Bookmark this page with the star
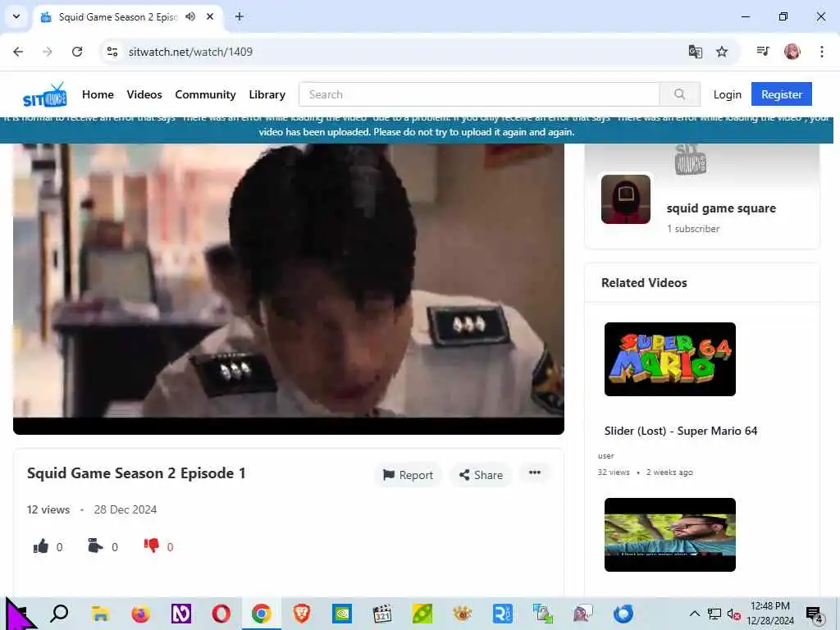Image resolution: width=840 pixels, height=630 pixels. click(722, 52)
